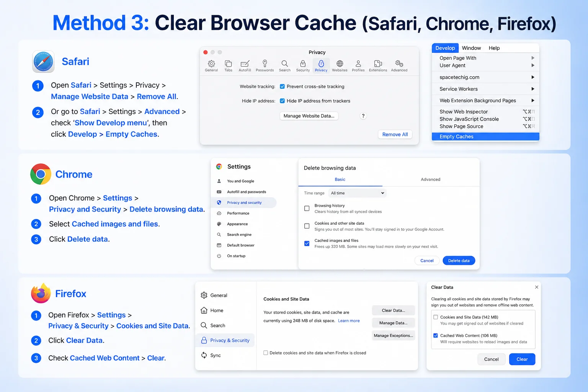The image size is (588, 392).
Task: Select Privacy & Security in Firefox sidebar
Action: point(225,340)
